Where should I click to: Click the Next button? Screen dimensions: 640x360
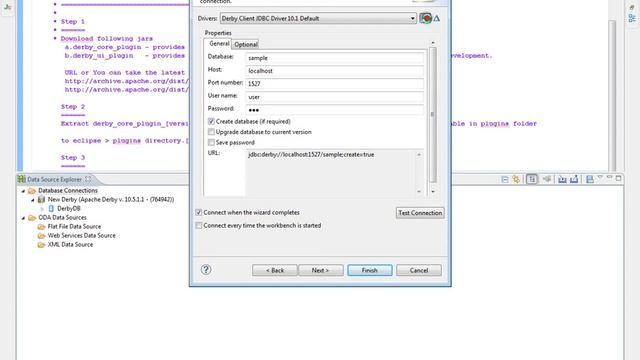tap(320, 270)
